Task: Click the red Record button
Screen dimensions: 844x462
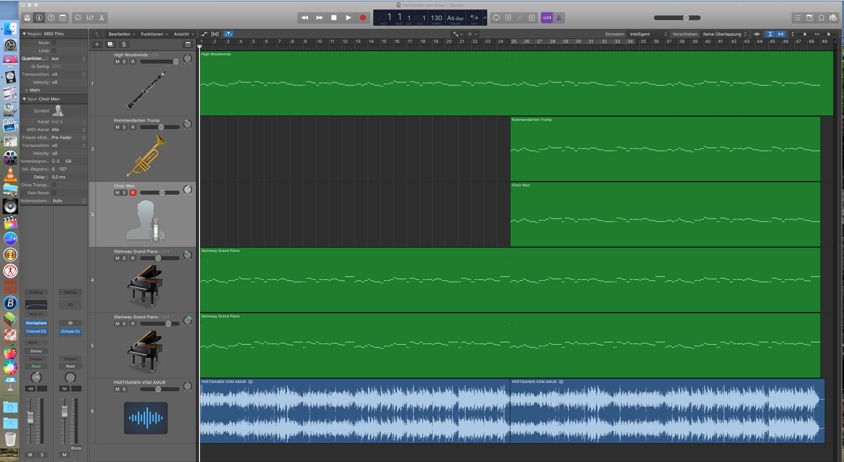Action: [363, 18]
